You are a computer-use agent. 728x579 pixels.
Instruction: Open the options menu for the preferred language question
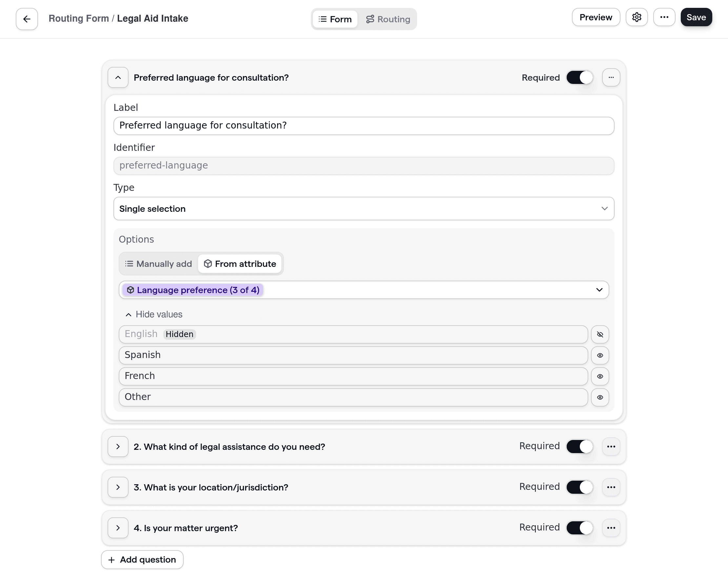point(611,77)
